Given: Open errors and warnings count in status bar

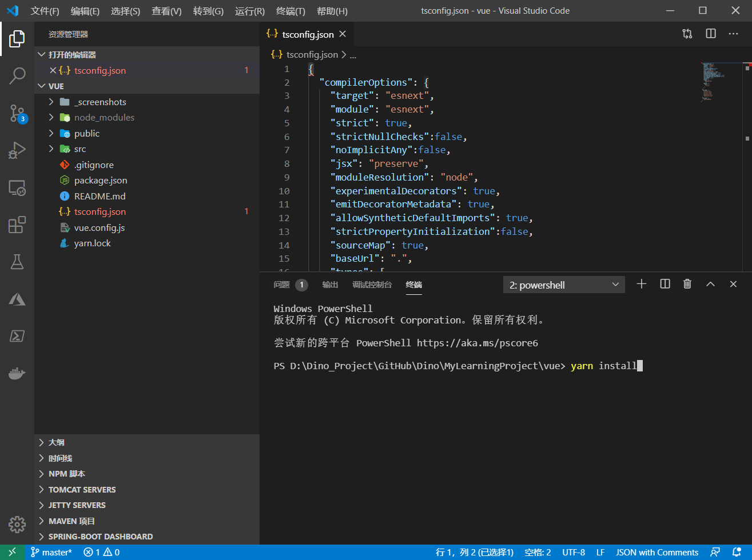Looking at the screenshot, I should click(x=102, y=552).
